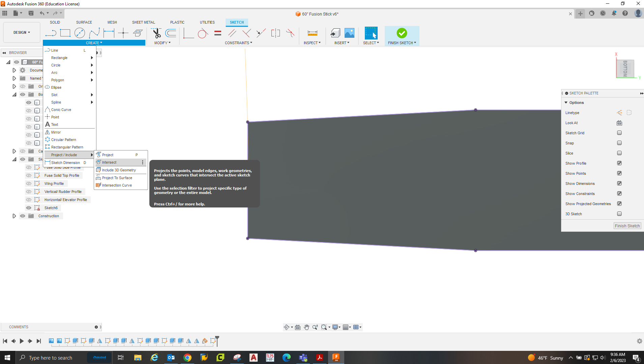Open the Look At icon in Sketch Palette

[619, 123]
